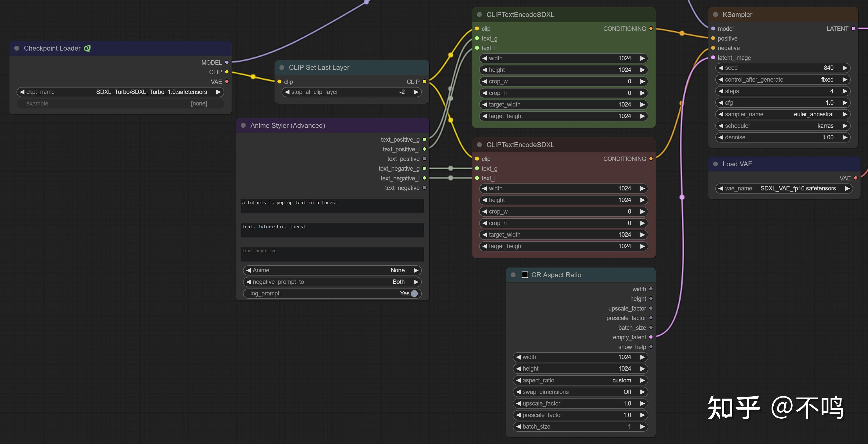Viewport: 868px width, 444px height.
Task: Click the CLIP Set Last Layer collapse dot
Action: (x=282, y=67)
